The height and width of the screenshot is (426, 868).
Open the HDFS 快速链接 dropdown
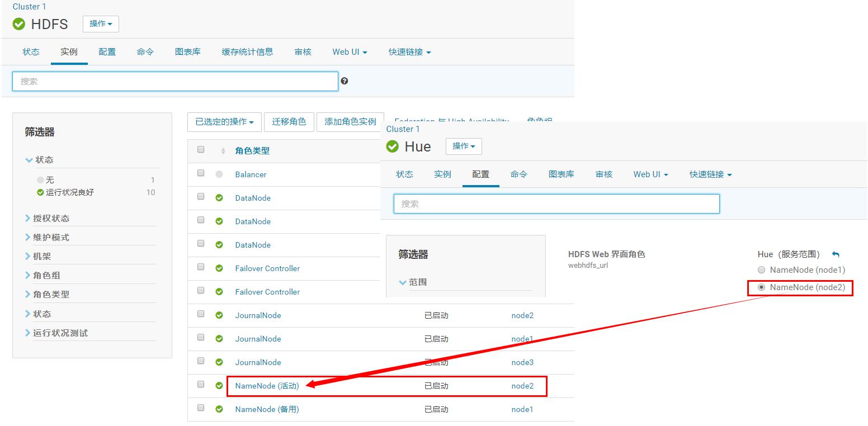tap(410, 52)
